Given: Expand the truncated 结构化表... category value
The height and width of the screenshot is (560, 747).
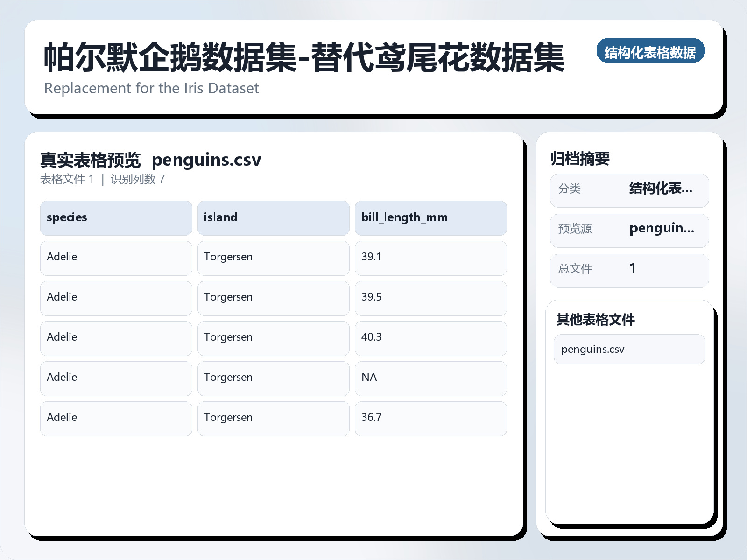Looking at the screenshot, I should click(x=661, y=190).
